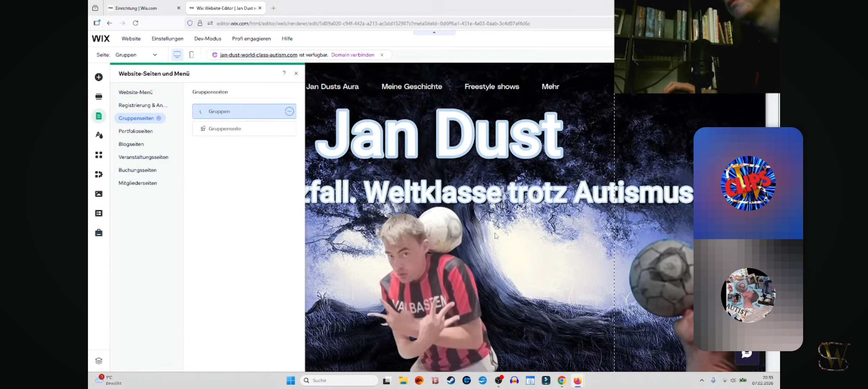Open the more options button on Gruppen page

pyautogui.click(x=289, y=111)
